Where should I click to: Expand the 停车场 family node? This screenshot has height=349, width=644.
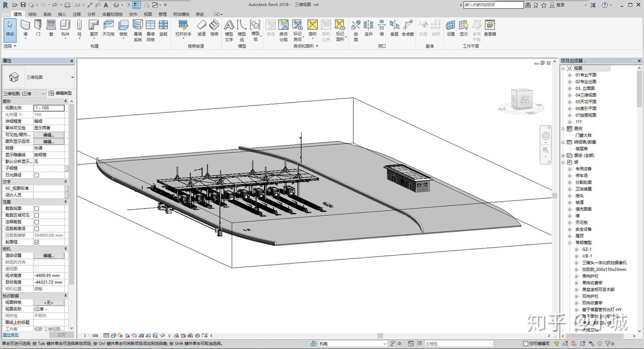tap(570, 176)
